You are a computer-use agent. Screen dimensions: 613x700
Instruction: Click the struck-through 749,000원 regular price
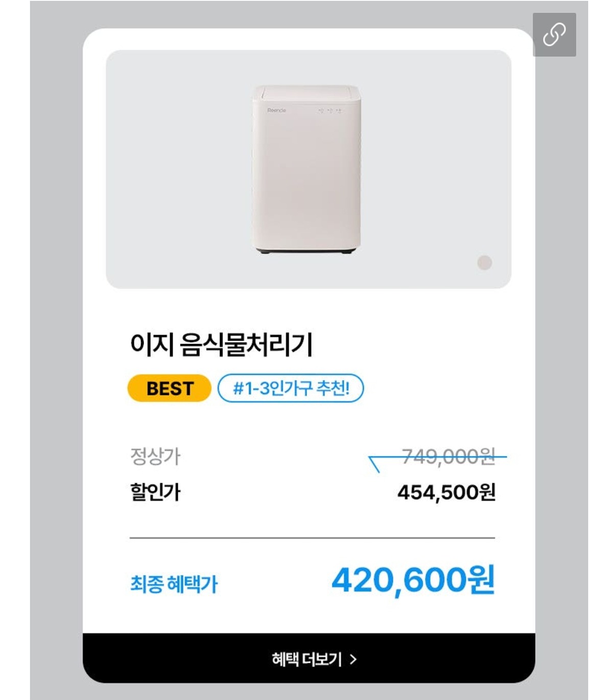coord(449,456)
